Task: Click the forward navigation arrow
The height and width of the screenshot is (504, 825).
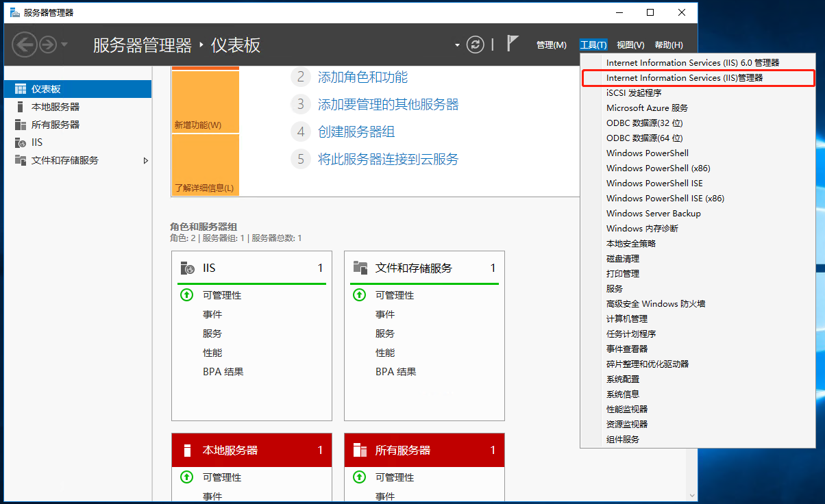Action: [x=47, y=45]
